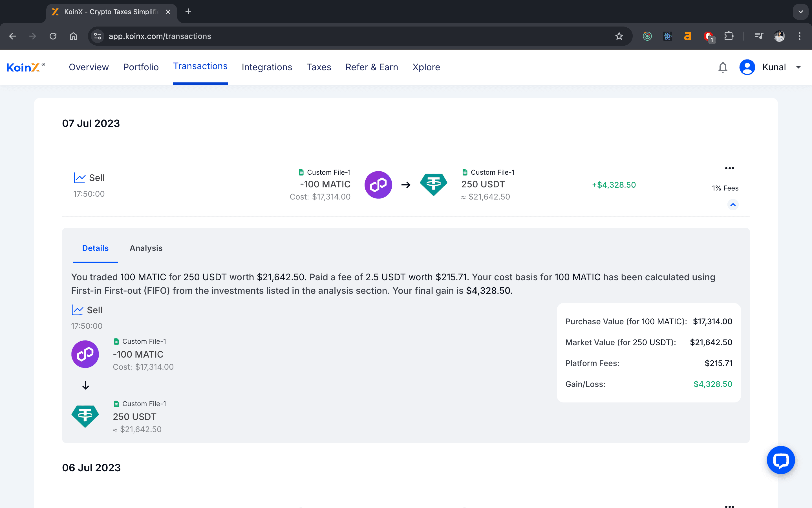
Task: Click Market Value $21,642.50 in summary
Action: coord(711,342)
